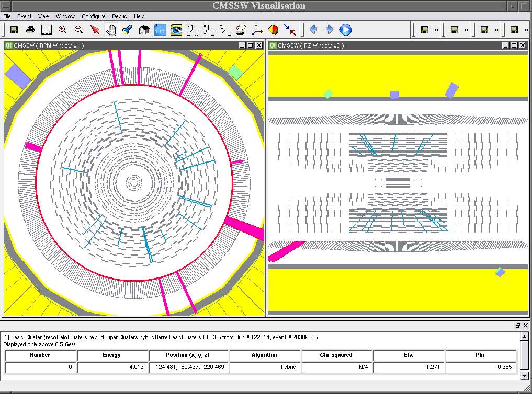This screenshot has width=532, height=394.
Task: Select the Number cell showing 0
Action: pos(41,367)
